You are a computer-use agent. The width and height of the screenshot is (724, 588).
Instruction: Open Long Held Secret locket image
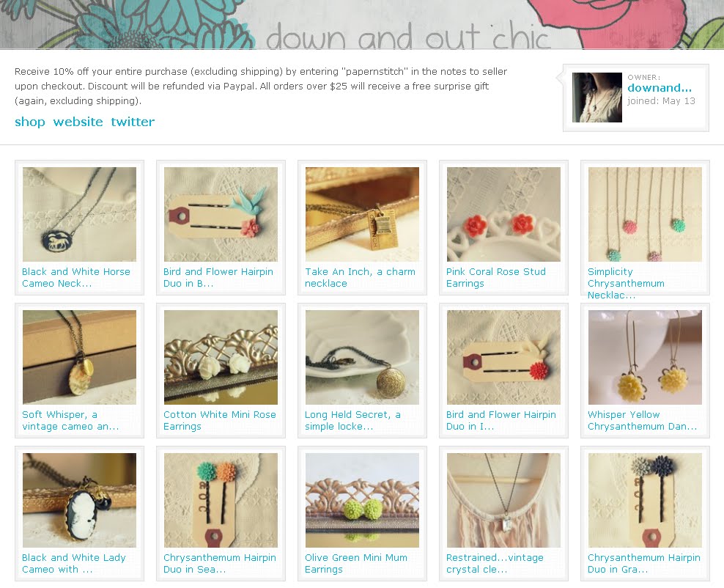click(363, 358)
